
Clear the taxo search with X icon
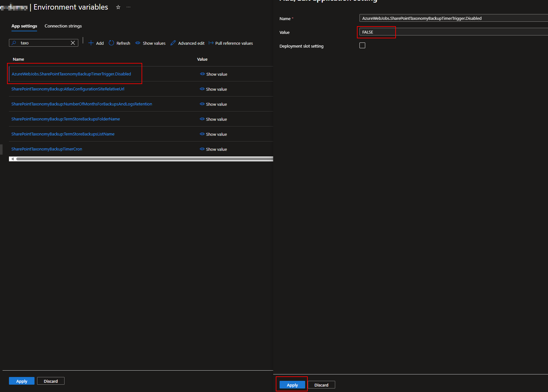[x=73, y=43]
